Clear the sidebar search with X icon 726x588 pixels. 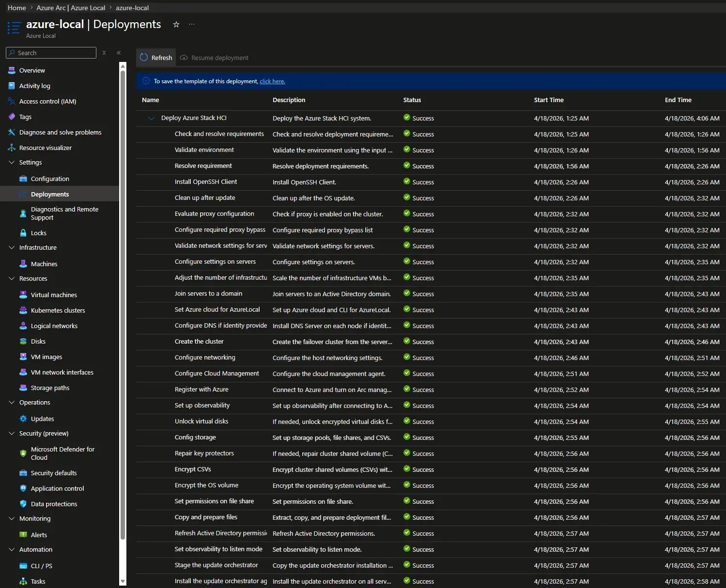104,53
